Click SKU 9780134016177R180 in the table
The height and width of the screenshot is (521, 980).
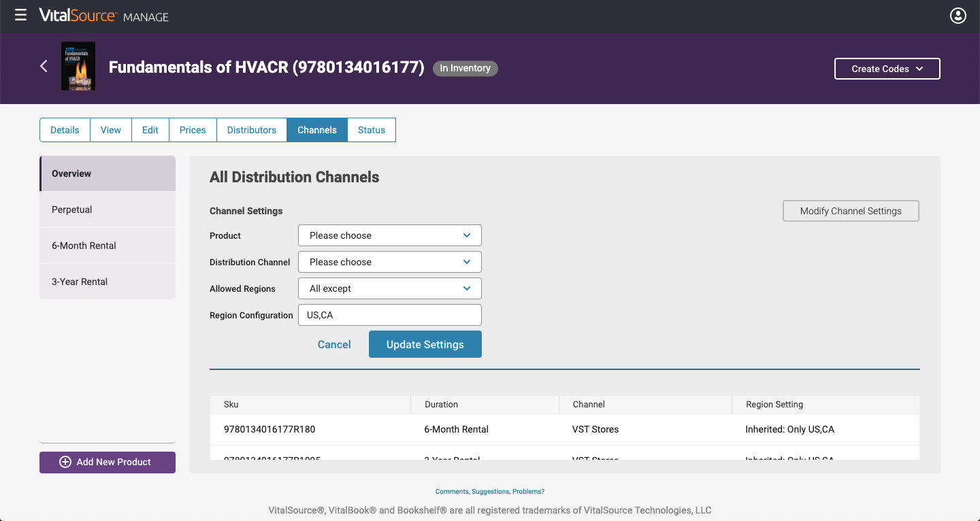[269, 429]
